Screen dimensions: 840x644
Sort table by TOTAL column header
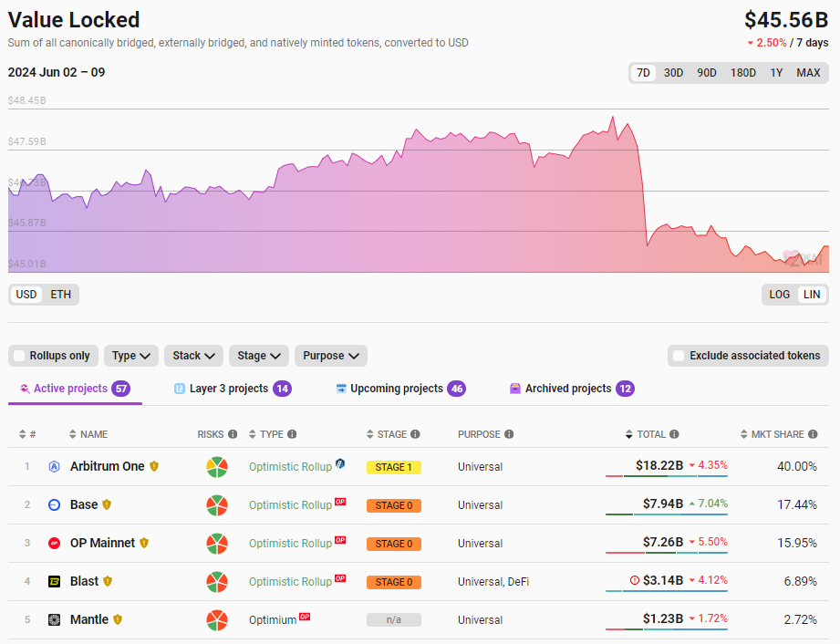pyautogui.click(x=651, y=434)
